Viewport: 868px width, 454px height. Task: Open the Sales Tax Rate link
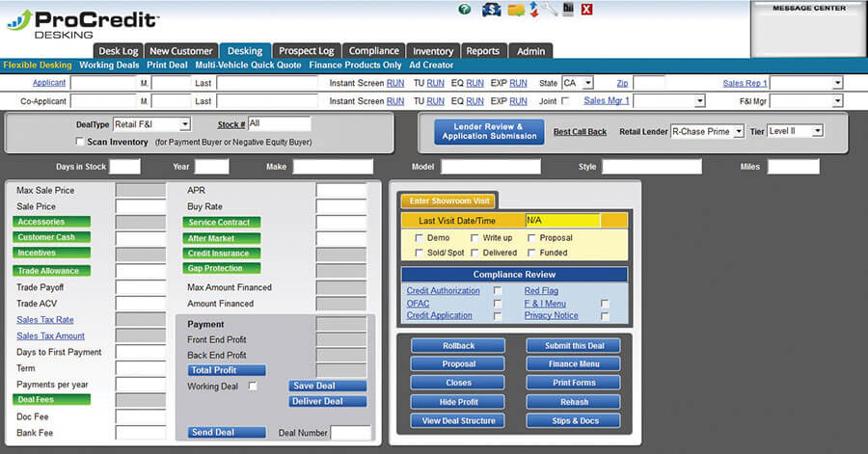(x=44, y=320)
